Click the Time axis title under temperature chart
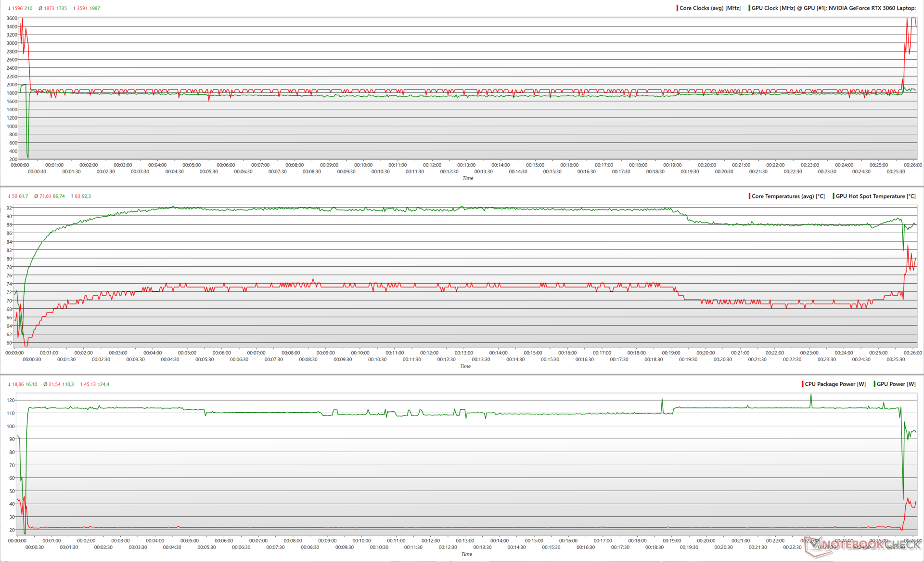This screenshot has width=924, height=562. (x=465, y=366)
